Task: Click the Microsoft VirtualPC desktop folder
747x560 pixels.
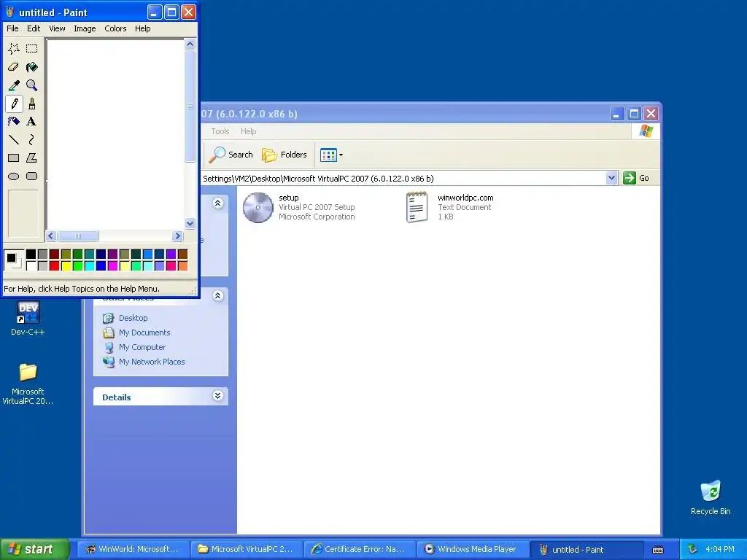Action: tap(28, 384)
